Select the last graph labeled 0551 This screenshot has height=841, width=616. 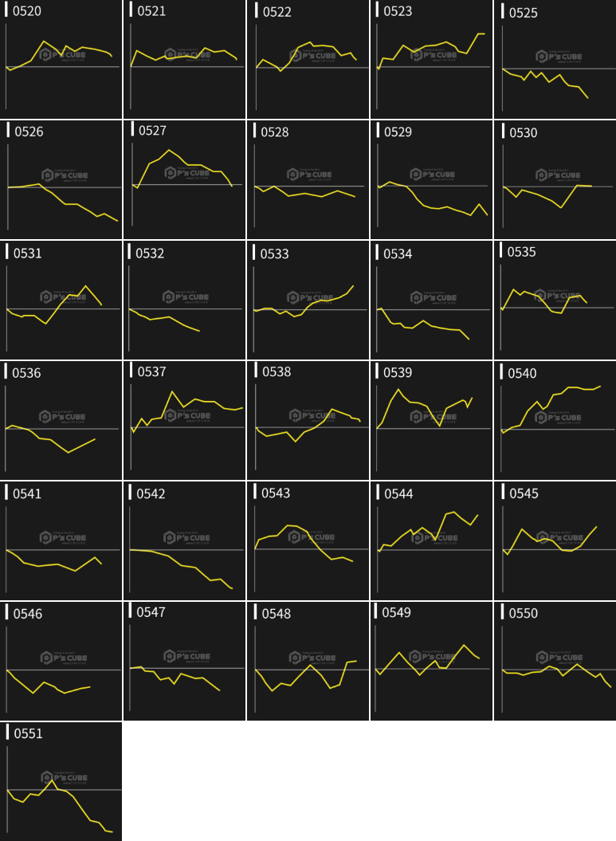tap(61, 783)
